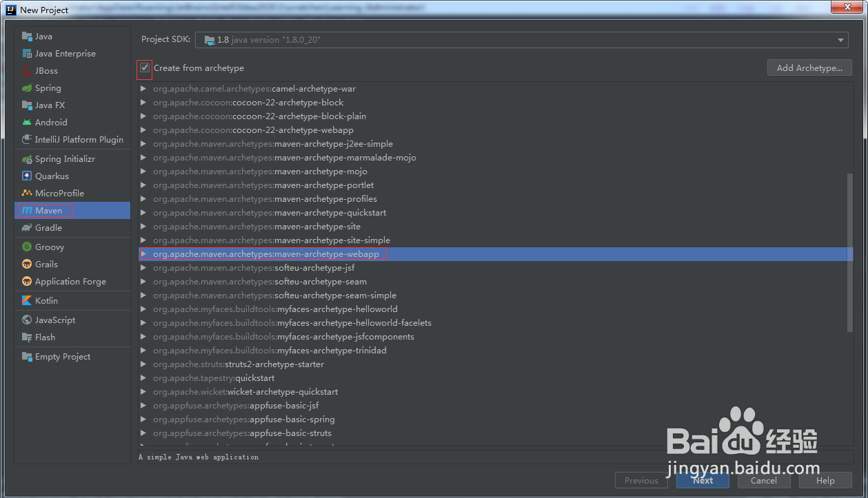Click the Application Forge icon
Viewport: 868px width, 498px height.
pyautogui.click(x=27, y=282)
